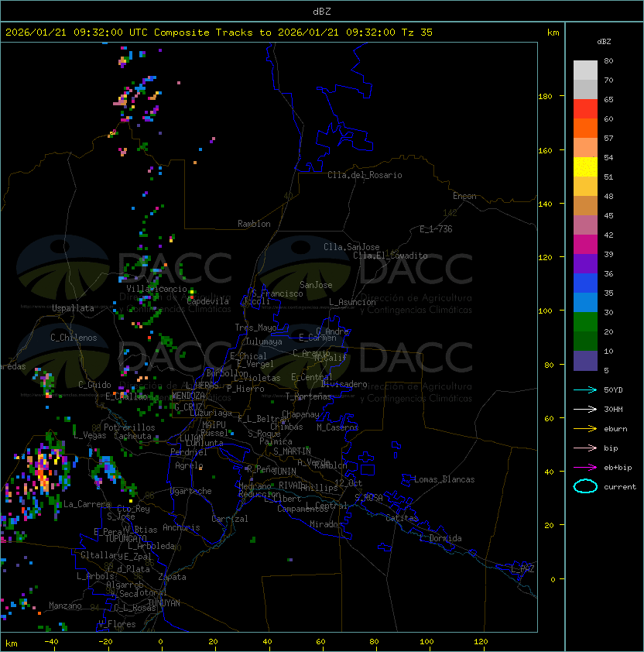This screenshot has width=644, height=652.
Task: Click the '12_Oct' map label
Action: pos(348,482)
